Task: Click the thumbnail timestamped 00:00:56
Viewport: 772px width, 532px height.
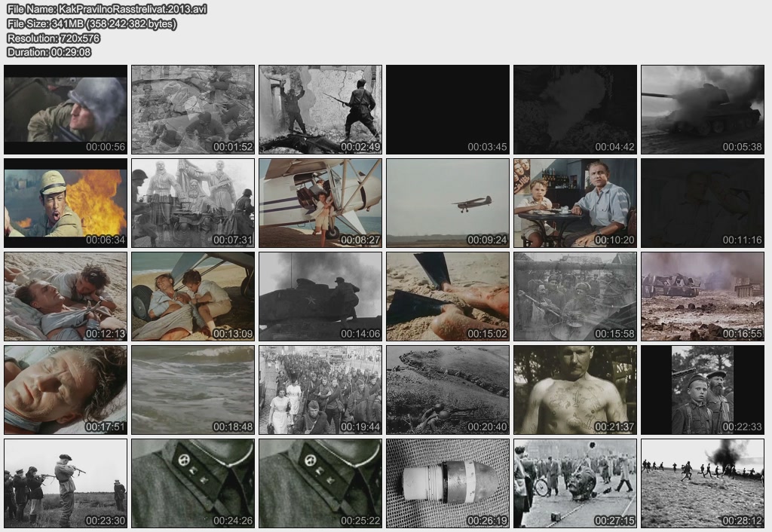Action: (66, 109)
